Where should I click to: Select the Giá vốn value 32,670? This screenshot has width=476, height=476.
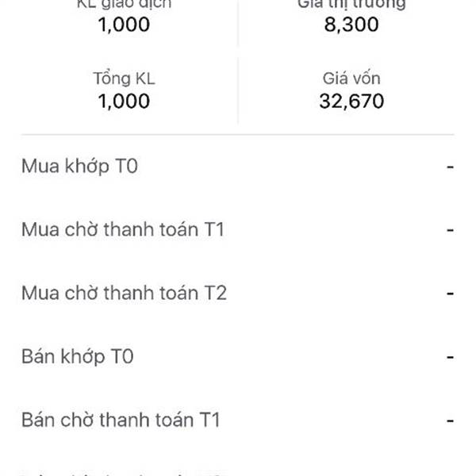coord(351,101)
